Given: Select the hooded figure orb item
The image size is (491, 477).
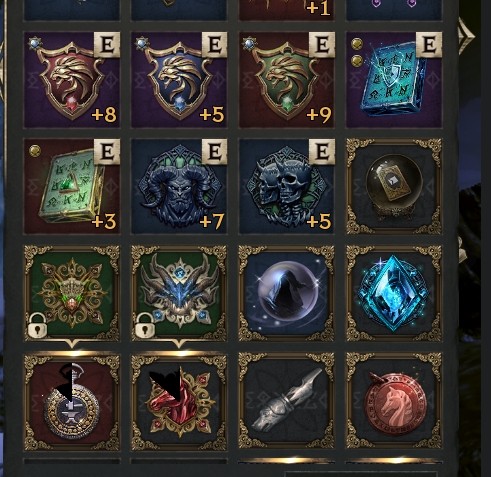Looking at the screenshot, I should point(287,293).
